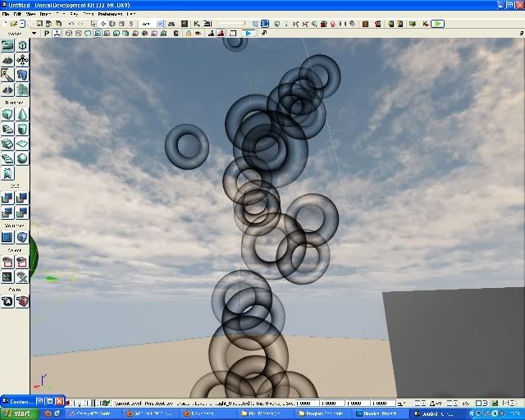Open the File menu
Viewport: 525px width, 420px height.
pos(6,14)
